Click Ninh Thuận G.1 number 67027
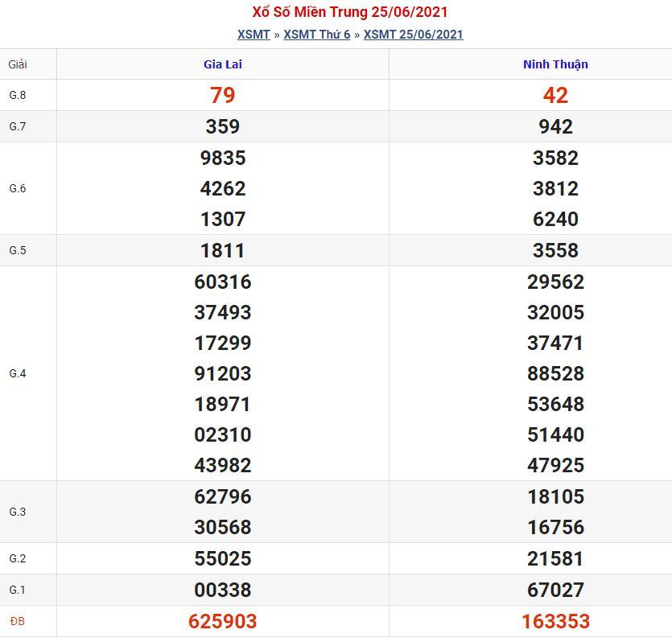 [x=555, y=590]
